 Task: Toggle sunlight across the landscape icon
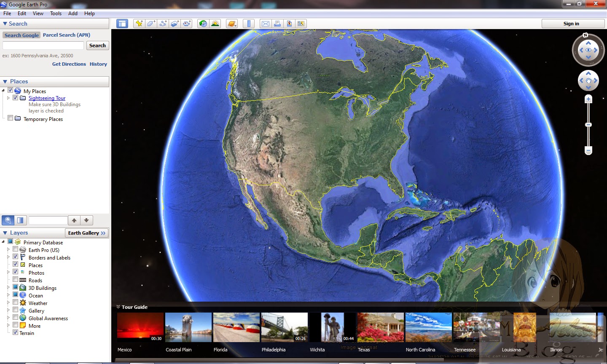pos(215,24)
